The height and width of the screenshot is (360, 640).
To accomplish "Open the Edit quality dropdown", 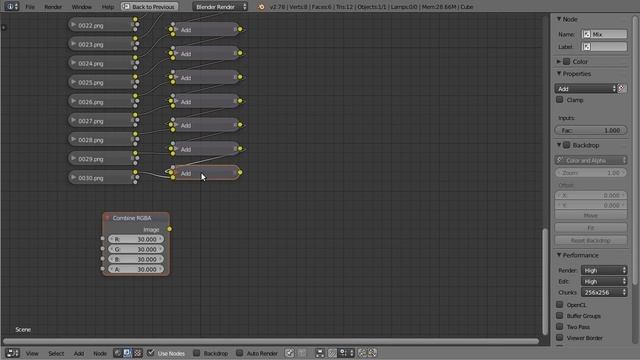I will click(604, 281).
